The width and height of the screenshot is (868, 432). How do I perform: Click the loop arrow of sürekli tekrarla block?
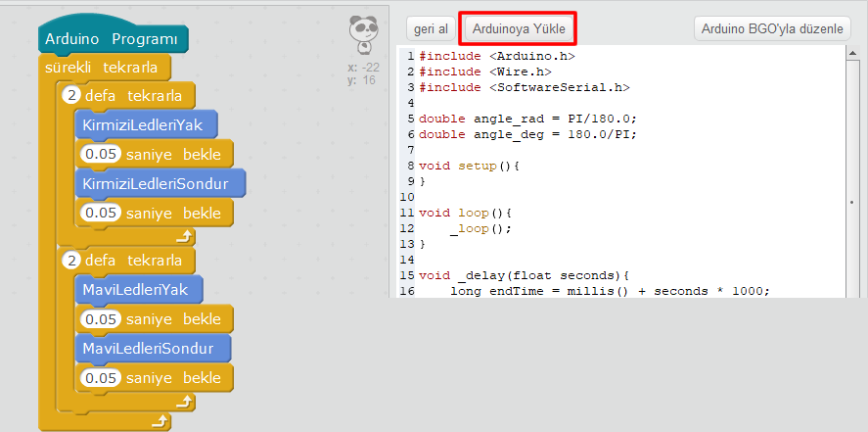(x=160, y=422)
